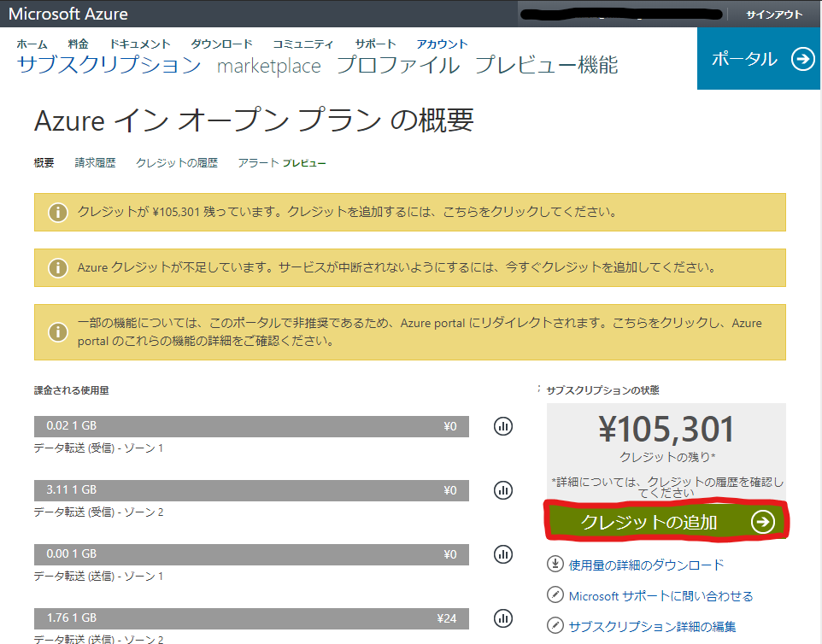This screenshot has width=822, height=644.
Task: Click the 3.11 1 GB usage bar
Action: click(x=251, y=490)
